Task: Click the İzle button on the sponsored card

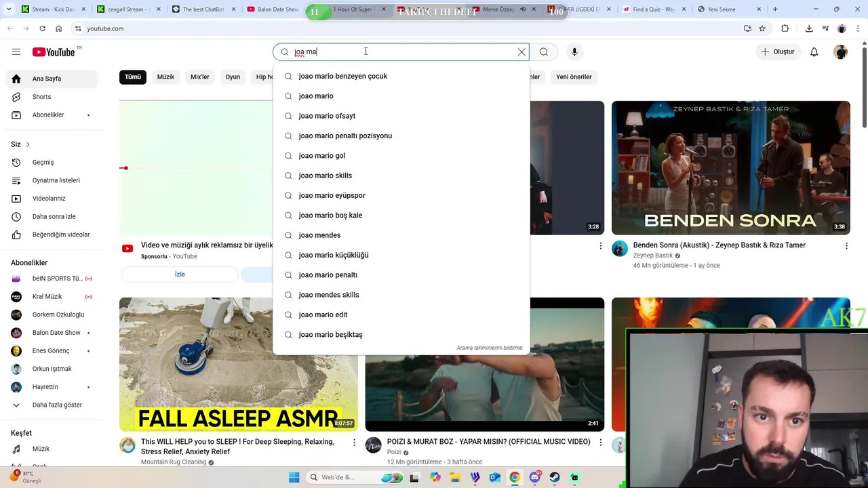Action: pos(180,274)
